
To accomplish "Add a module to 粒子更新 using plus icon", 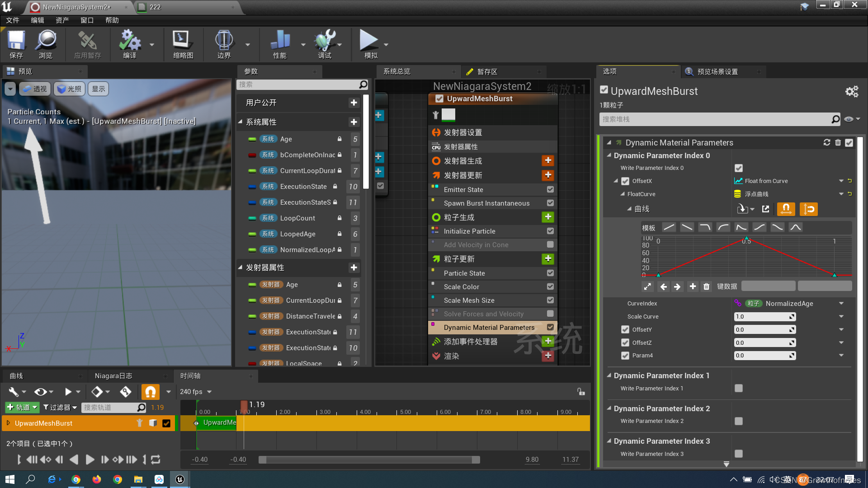I will tap(547, 259).
